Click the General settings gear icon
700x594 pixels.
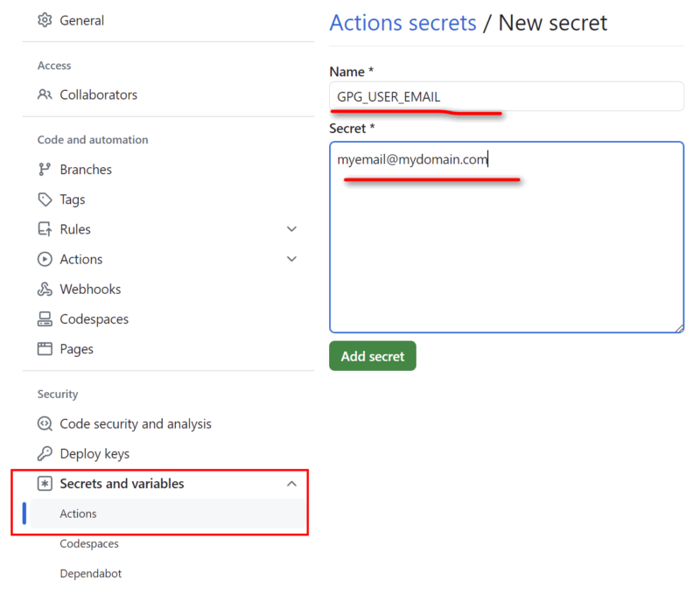45,20
